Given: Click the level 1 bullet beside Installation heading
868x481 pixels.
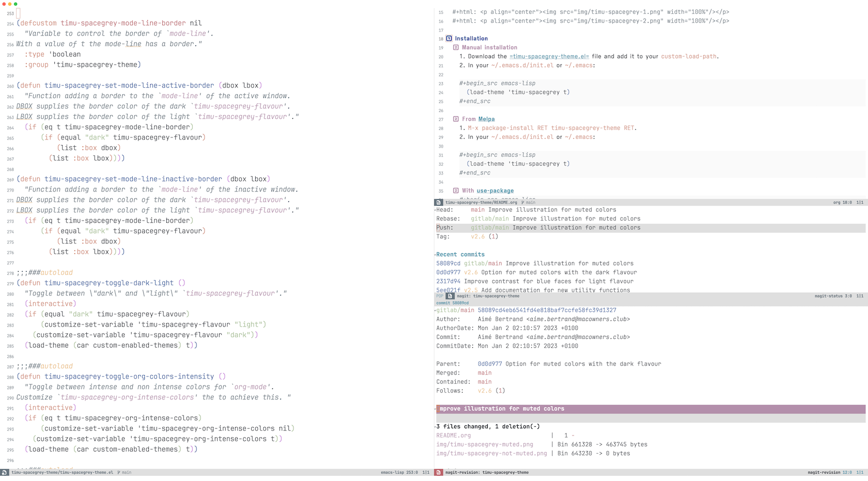Looking at the screenshot, I should point(449,38).
